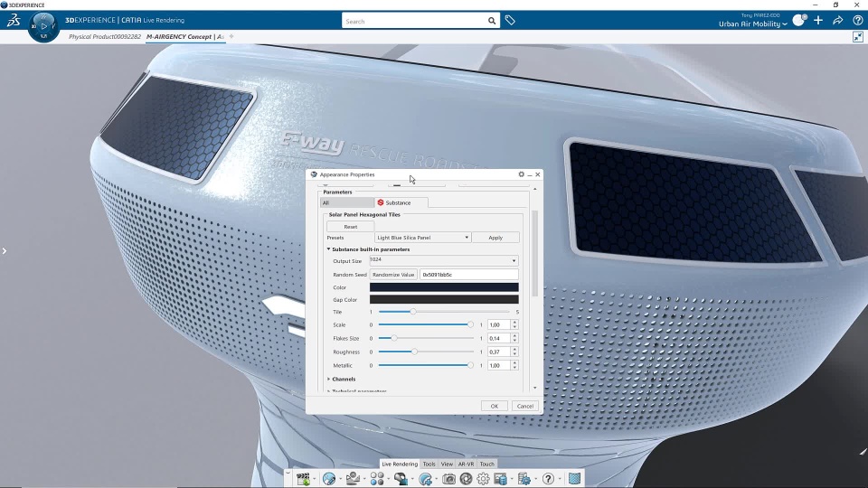Collapse the bottom action bar chevron

tap(288, 474)
